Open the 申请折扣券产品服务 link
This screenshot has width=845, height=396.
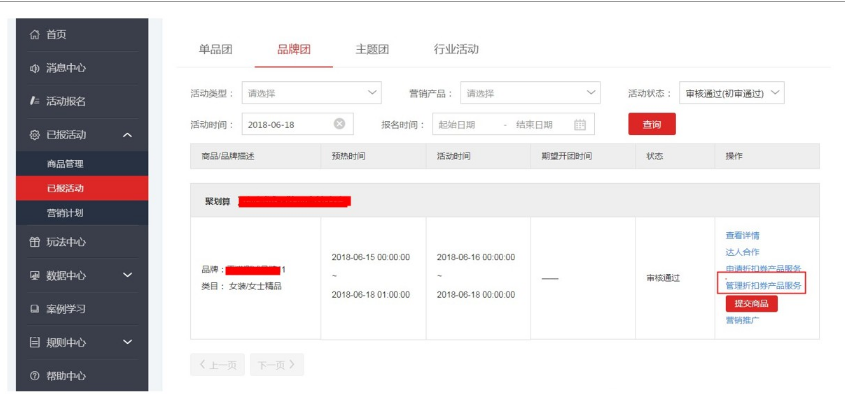pos(763,268)
